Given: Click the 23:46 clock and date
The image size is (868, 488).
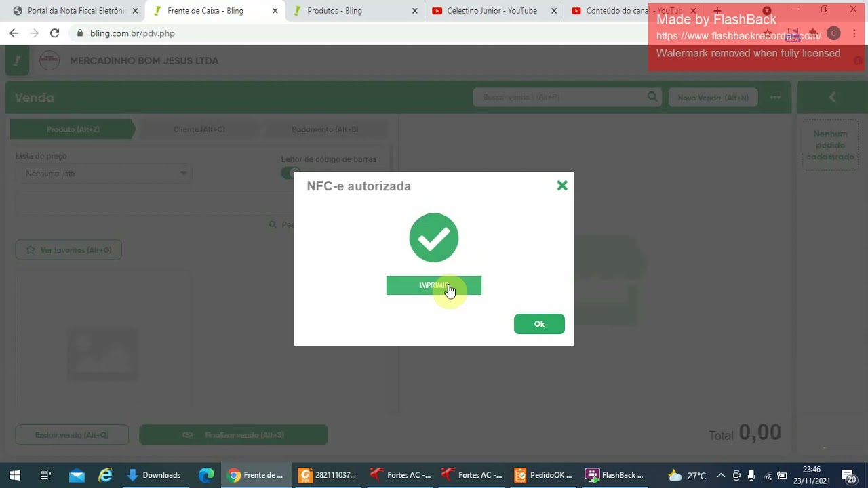Looking at the screenshot, I should [x=812, y=475].
